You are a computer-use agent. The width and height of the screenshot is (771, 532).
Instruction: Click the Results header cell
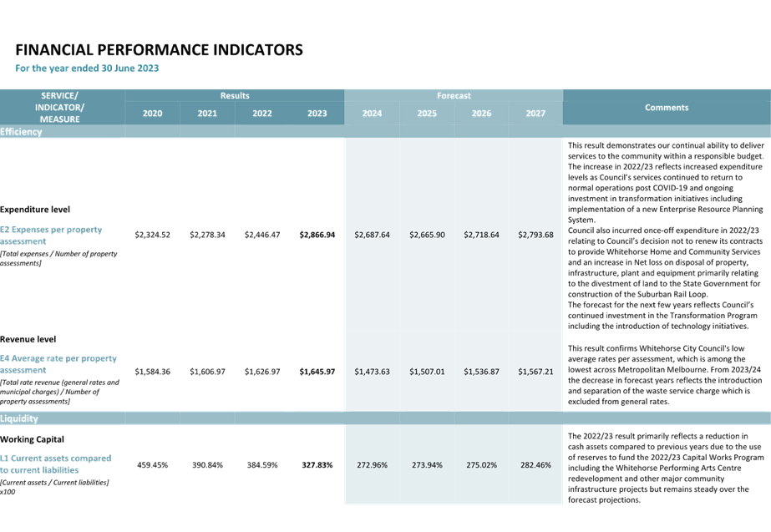[235, 96]
